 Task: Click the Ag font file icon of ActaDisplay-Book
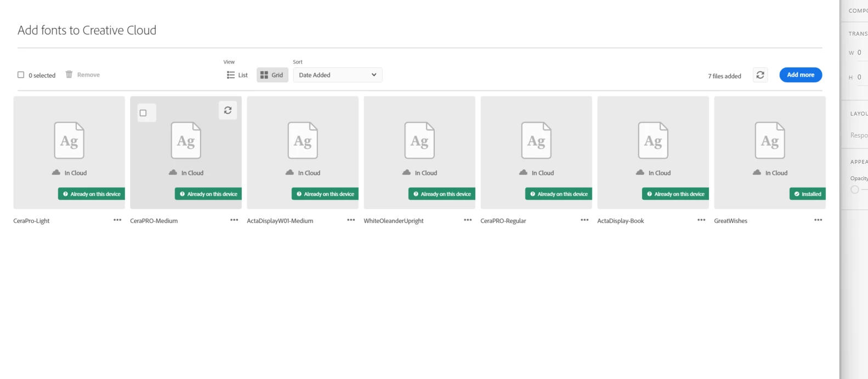(x=653, y=140)
